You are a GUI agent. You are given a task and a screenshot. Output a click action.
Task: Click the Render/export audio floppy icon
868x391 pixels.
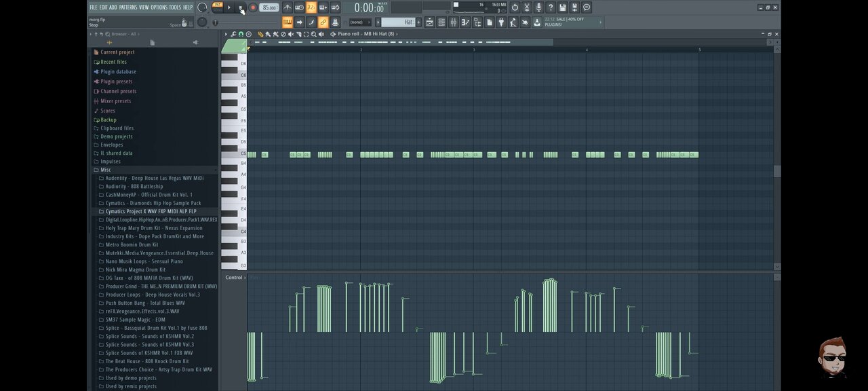(x=574, y=7)
